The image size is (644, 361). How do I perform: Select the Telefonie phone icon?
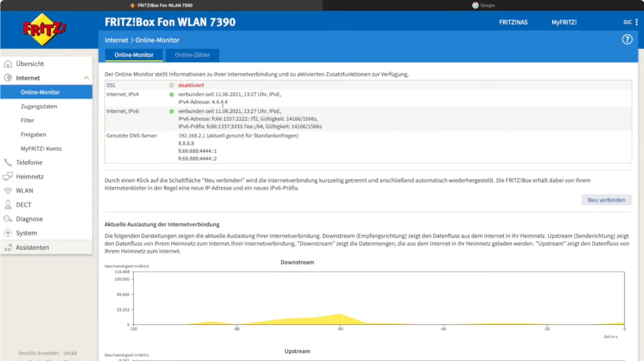click(x=8, y=162)
